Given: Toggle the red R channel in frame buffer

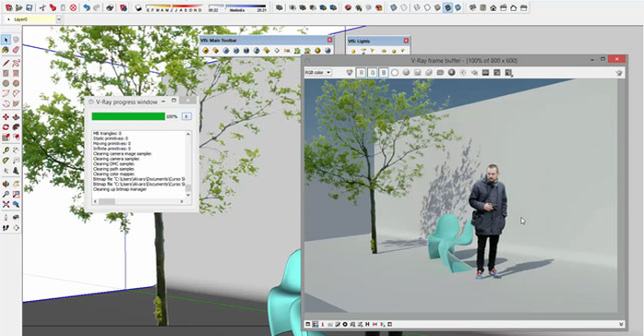Looking at the screenshot, I should point(362,72).
